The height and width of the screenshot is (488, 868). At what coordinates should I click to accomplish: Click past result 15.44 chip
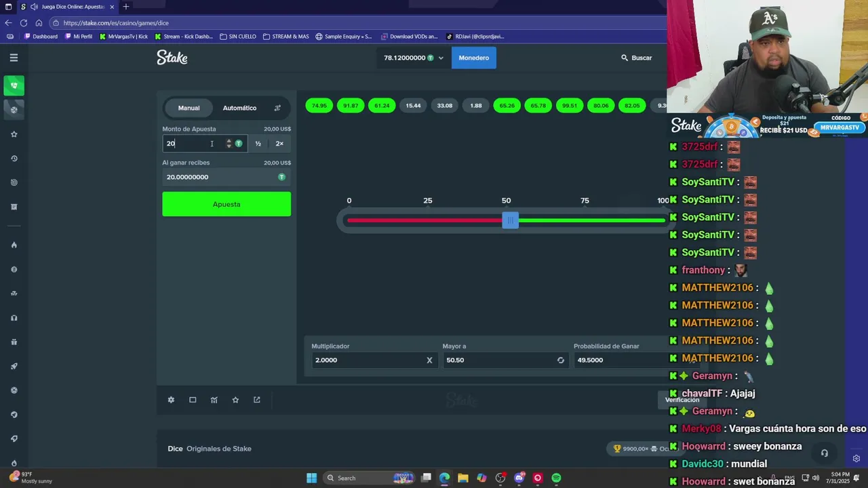click(413, 106)
